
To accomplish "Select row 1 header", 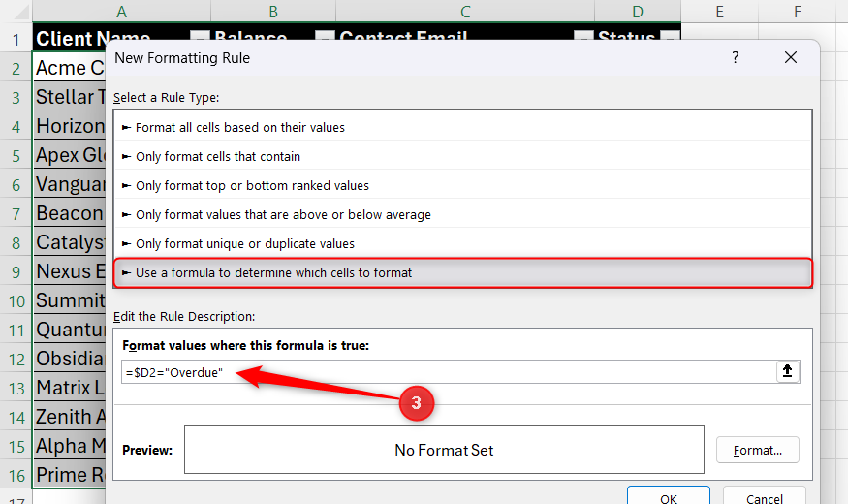I will (16, 39).
